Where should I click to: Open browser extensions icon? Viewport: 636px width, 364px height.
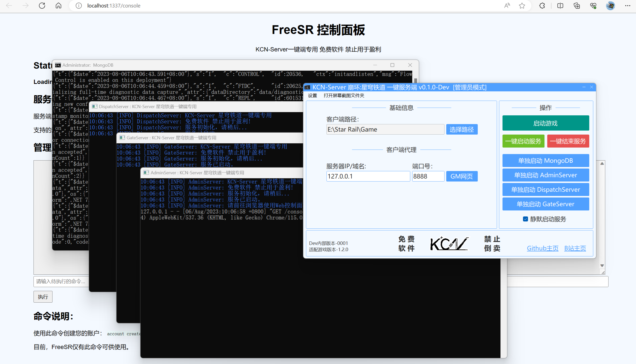coord(542,5)
